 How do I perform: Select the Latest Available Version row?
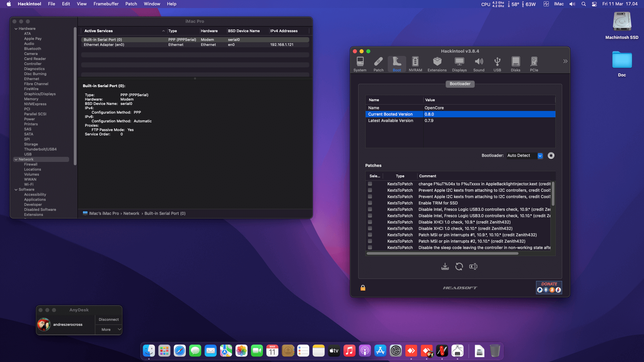pos(460,121)
